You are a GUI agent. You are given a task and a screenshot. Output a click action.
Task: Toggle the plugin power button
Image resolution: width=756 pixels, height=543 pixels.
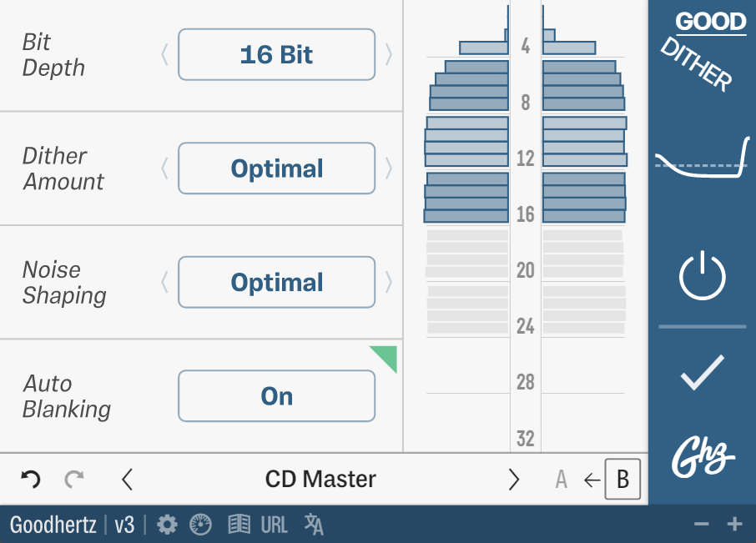pos(703,275)
